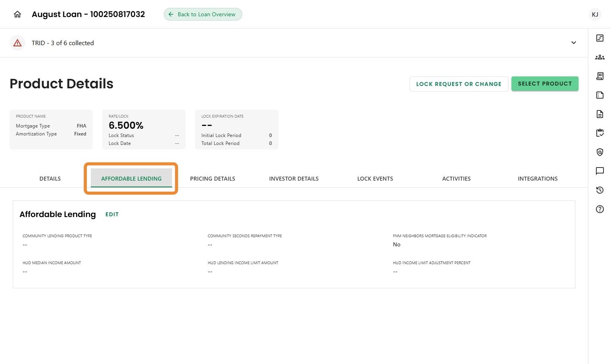Open the shield search sidebar icon
This screenshot has width=611, height=364.
pos(600,152)
